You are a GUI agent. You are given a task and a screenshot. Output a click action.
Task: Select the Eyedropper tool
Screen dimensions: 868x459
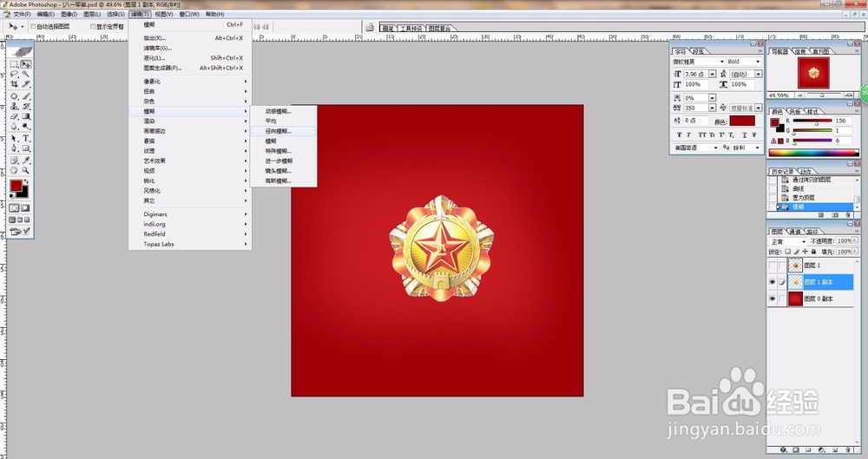pos(25,161)
